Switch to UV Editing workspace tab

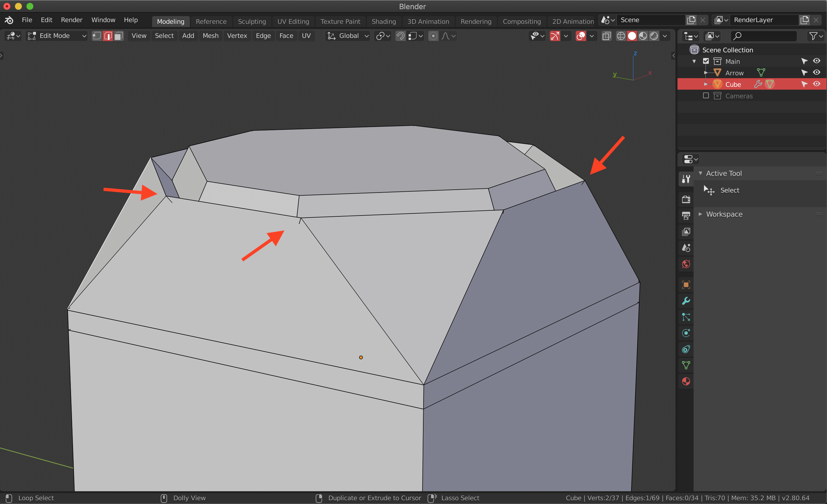click(293, 22)
